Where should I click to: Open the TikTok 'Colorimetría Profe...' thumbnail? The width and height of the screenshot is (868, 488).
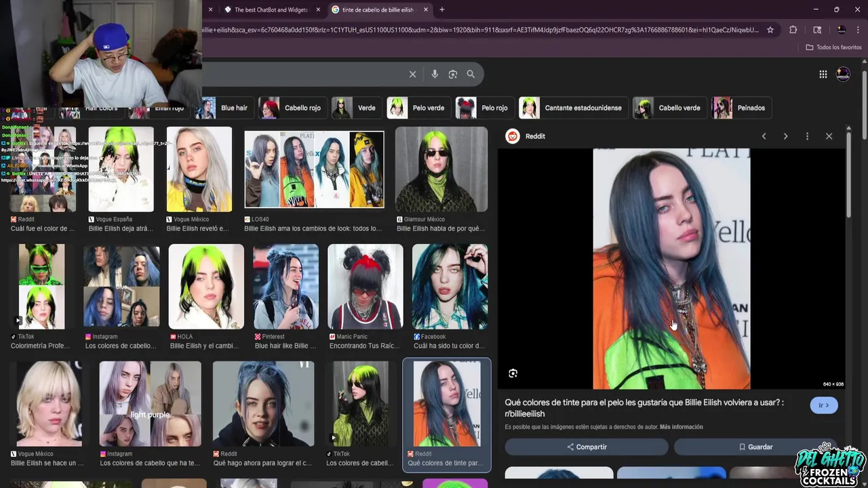(41, 287)
